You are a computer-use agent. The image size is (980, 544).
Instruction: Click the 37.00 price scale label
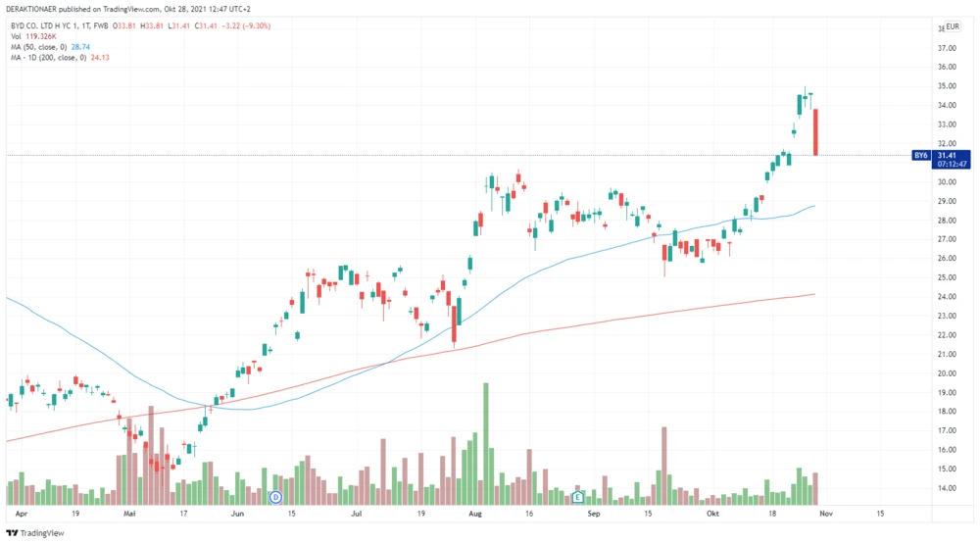click(x=947, y=48)
